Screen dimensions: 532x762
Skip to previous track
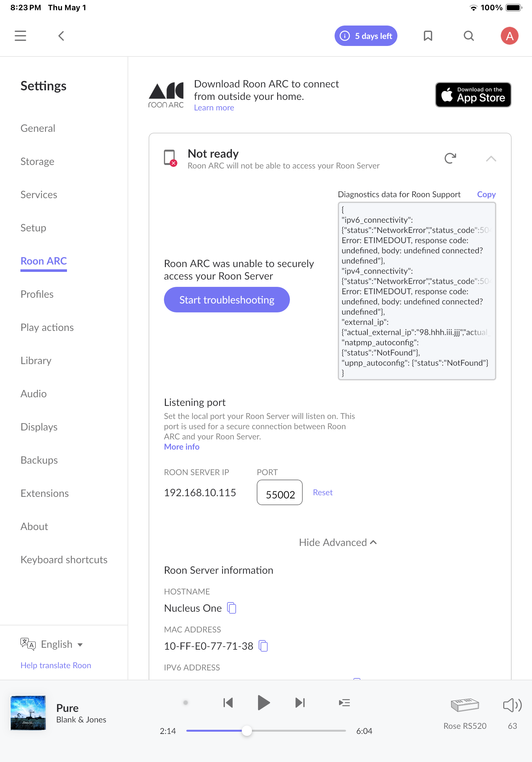228,703
